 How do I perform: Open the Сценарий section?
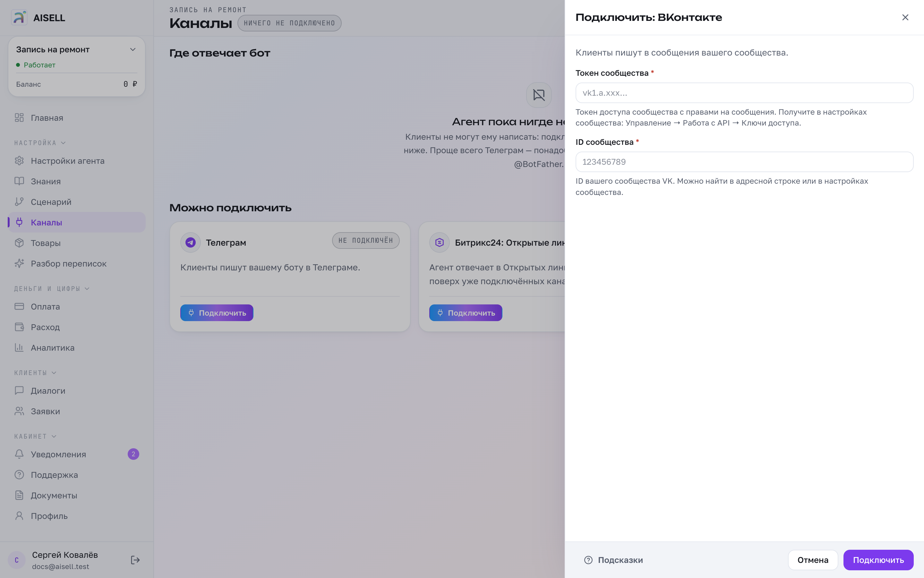coord(77,202)
